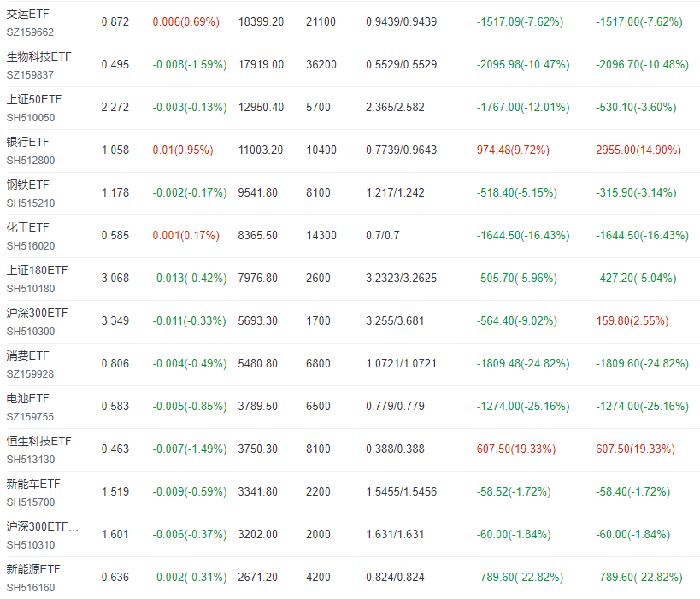Open the 消费ETF fund name
The width and height of the screenshot is (700, 599).
[x=27, y=356]
